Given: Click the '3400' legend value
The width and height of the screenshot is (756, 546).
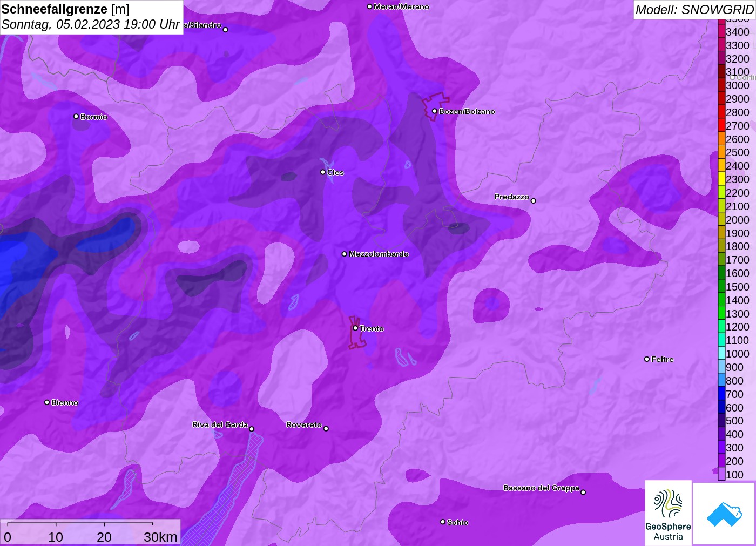Looking at the screenshot, I should click(x=738, y=32).
